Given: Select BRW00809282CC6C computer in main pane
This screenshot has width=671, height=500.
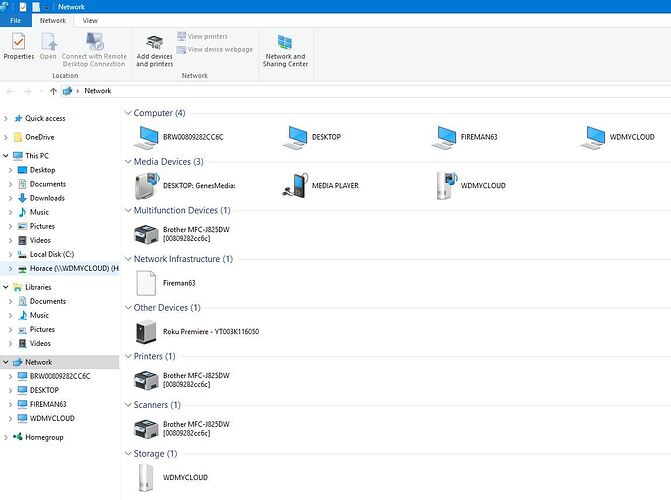Looking at the screenshot, I should [x=178, y=137].
